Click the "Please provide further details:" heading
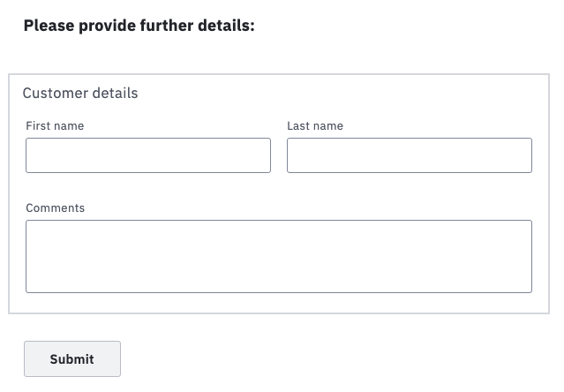This screenshot has width=564, height=392. point(139,26)
